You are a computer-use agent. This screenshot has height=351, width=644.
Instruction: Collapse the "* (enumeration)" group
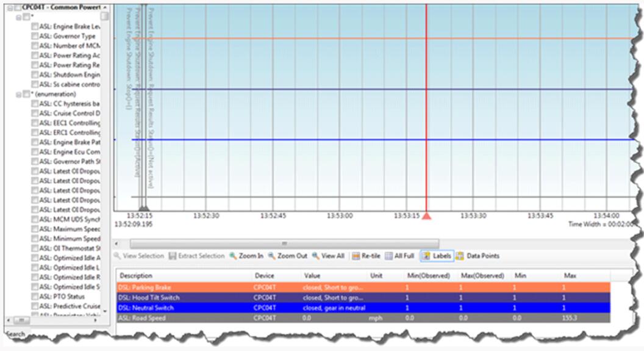pos(18,95)
